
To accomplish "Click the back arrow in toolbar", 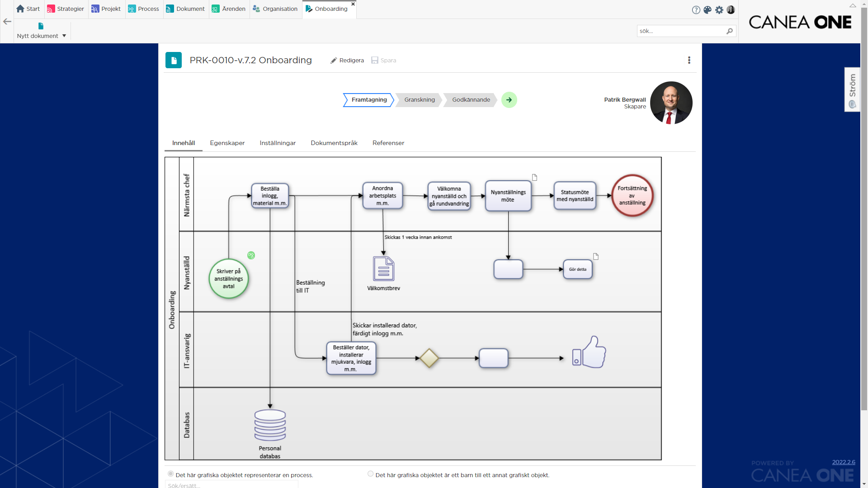I will click(x=7, y=21).
